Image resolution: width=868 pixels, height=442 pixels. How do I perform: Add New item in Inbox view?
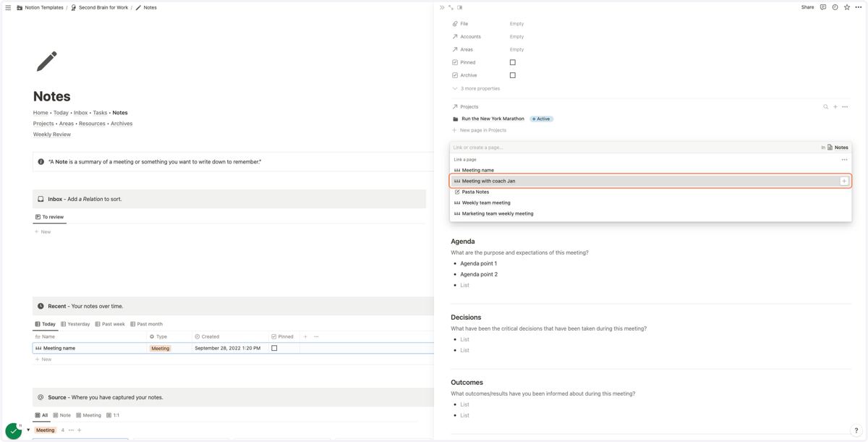point(43,231)
